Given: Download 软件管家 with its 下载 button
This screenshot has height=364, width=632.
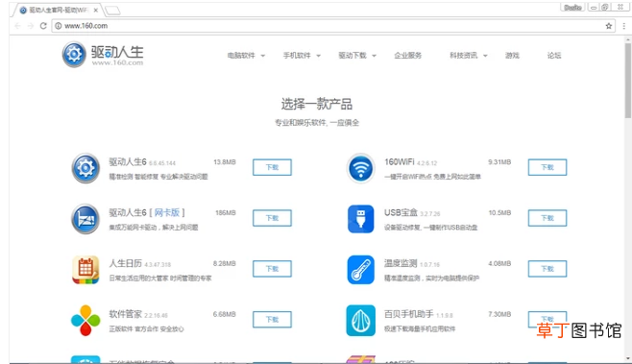Looking at the screenshot, I should [272, 320].
